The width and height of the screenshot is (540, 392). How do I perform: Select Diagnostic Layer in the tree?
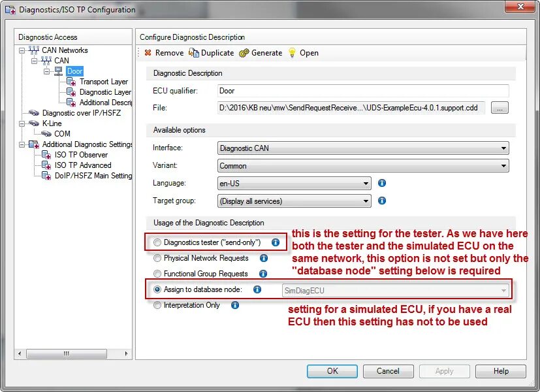coord(105,92)
